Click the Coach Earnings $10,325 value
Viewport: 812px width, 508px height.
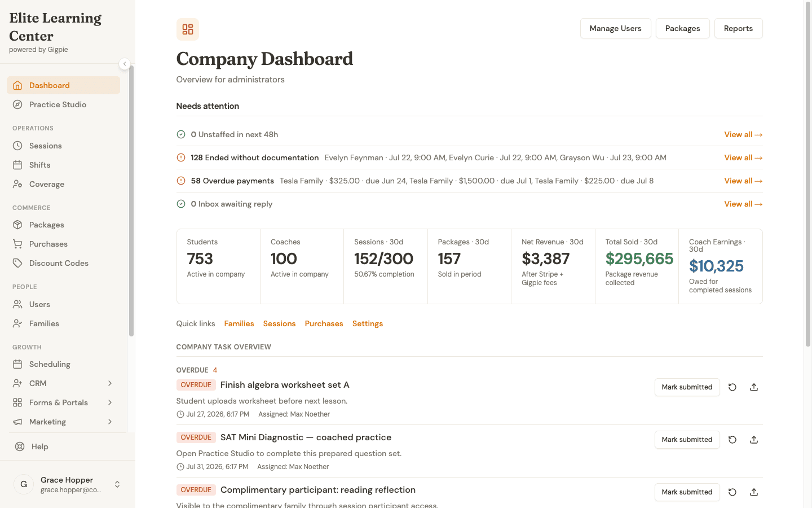click(x=716, y=266)
